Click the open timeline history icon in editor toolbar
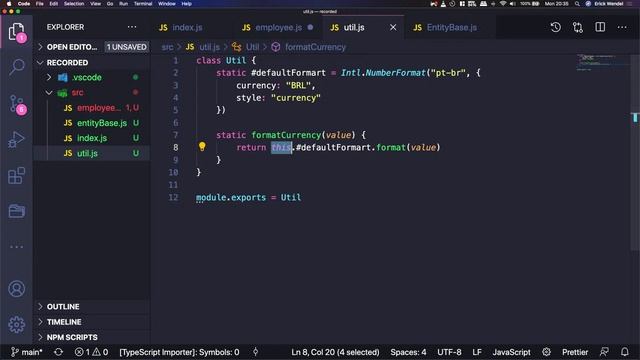640x360 pixels. tap(556, 27)
